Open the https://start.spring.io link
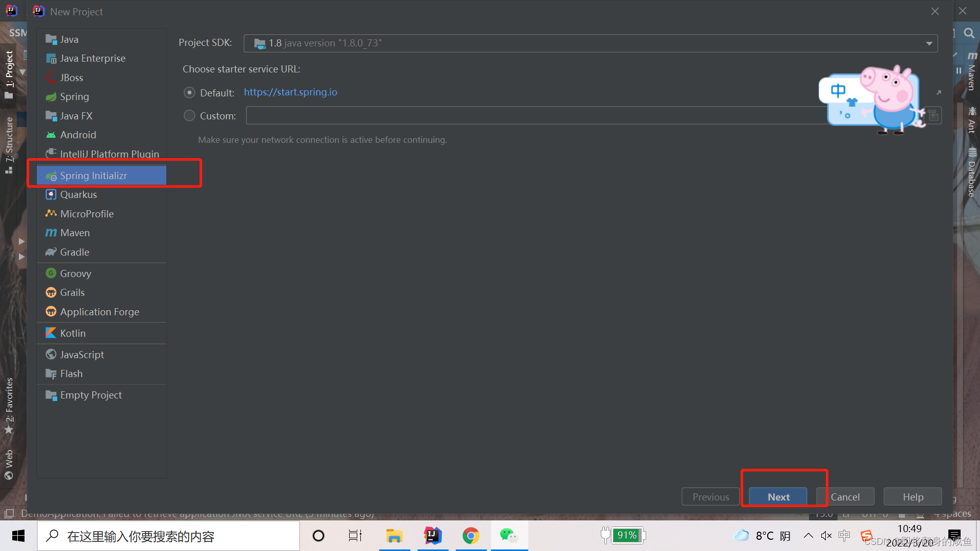Screen dimensions: 980x551 click(x=290, y=92)
